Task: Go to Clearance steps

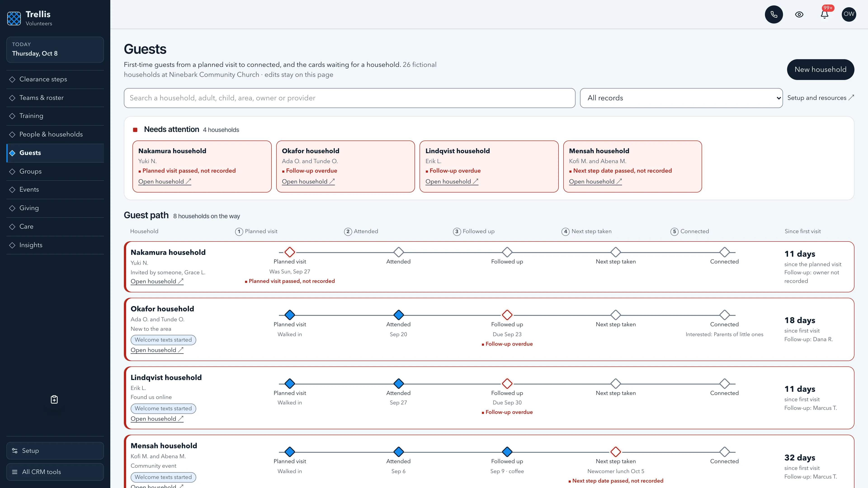Action: (55, 79)
